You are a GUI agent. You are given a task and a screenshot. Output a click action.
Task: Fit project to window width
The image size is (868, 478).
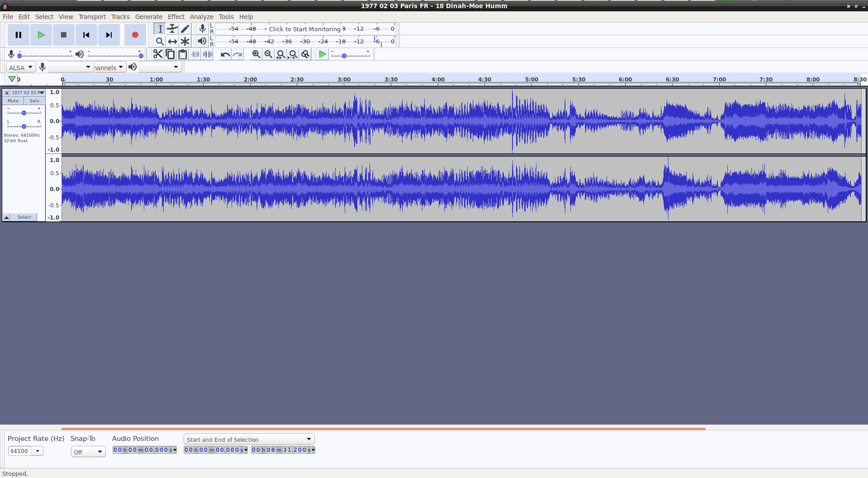tap(293, 54)
